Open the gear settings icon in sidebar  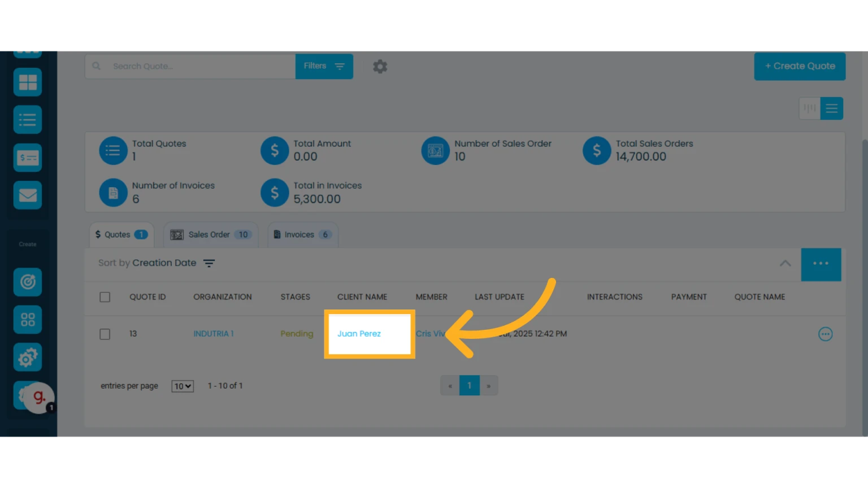pos(28,358)
